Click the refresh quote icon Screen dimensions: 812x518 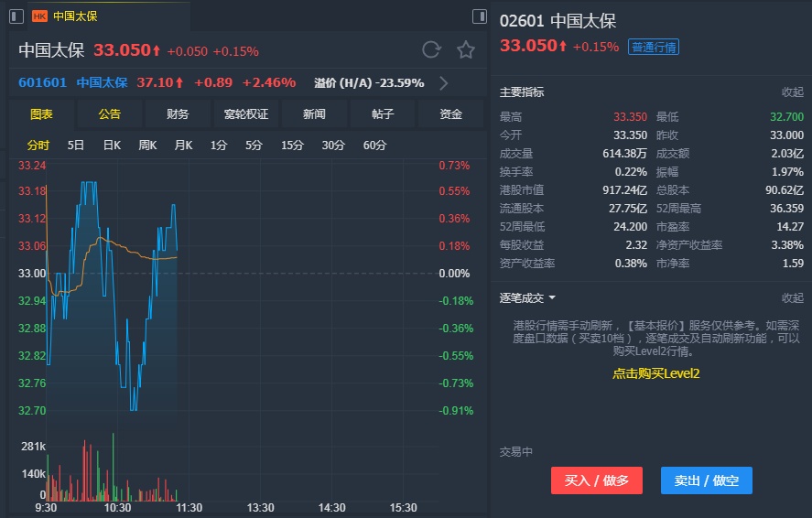tap(431, 50)
